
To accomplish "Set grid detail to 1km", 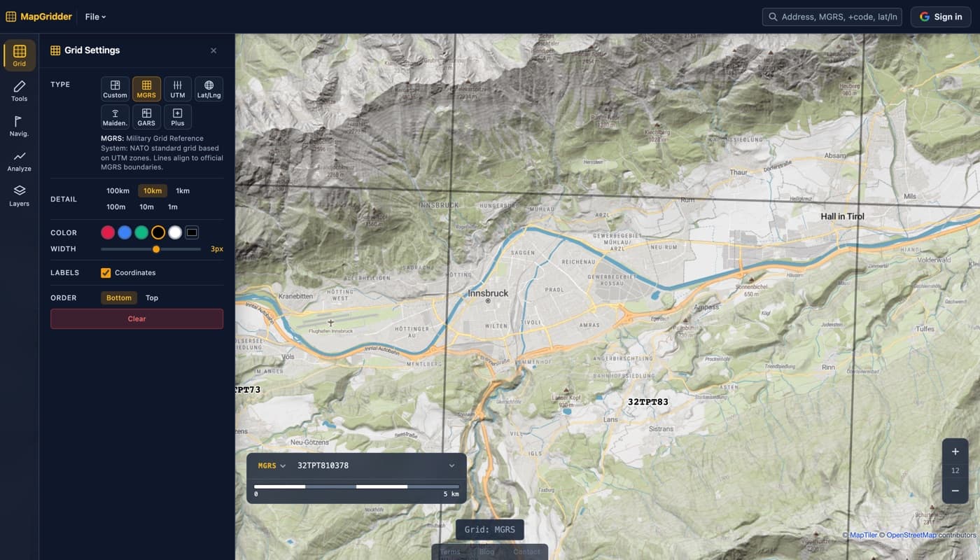I will point(183,190).
